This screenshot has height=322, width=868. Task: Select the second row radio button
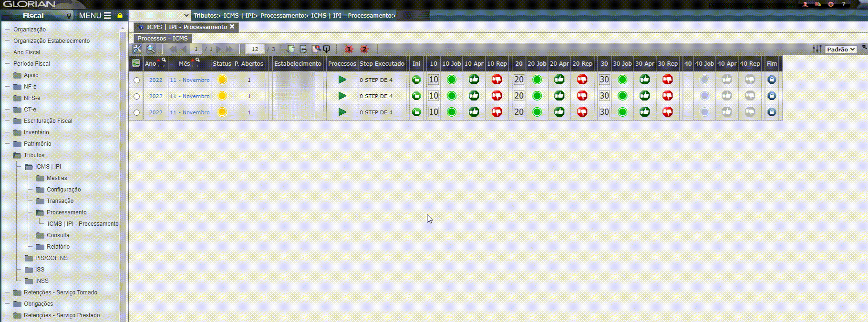(x=137, y=96)
